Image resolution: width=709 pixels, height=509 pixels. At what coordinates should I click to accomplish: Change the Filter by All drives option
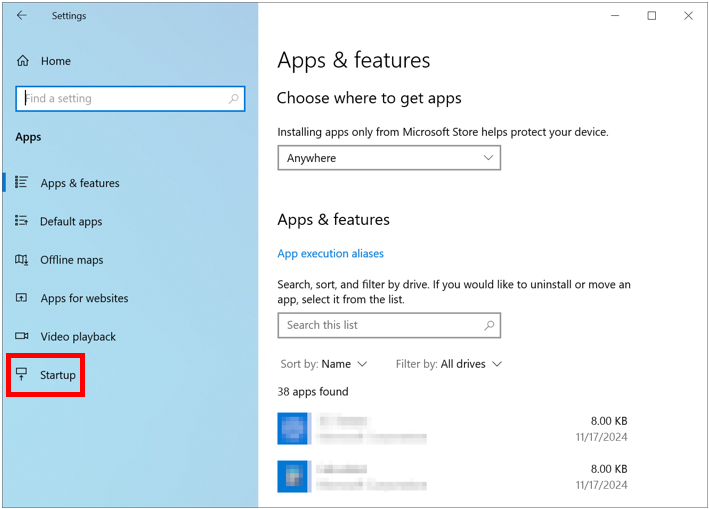coord(449,364)
